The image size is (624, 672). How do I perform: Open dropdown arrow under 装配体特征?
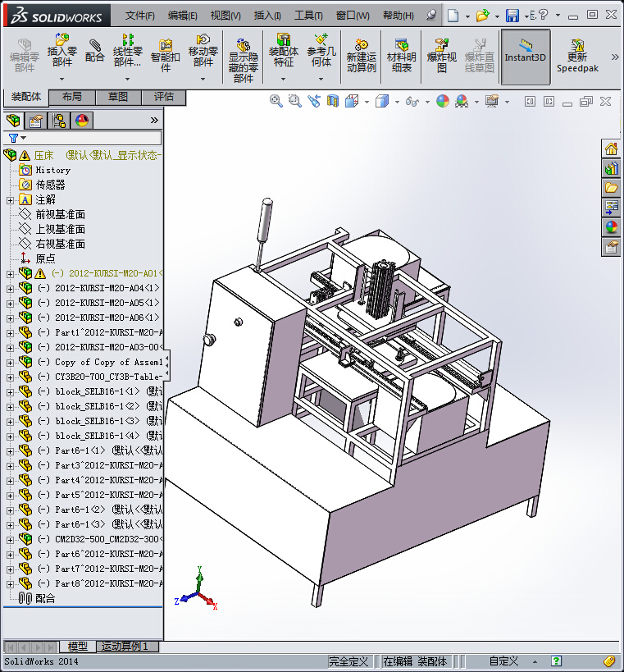pyautogui.click(x=283, y=79)
